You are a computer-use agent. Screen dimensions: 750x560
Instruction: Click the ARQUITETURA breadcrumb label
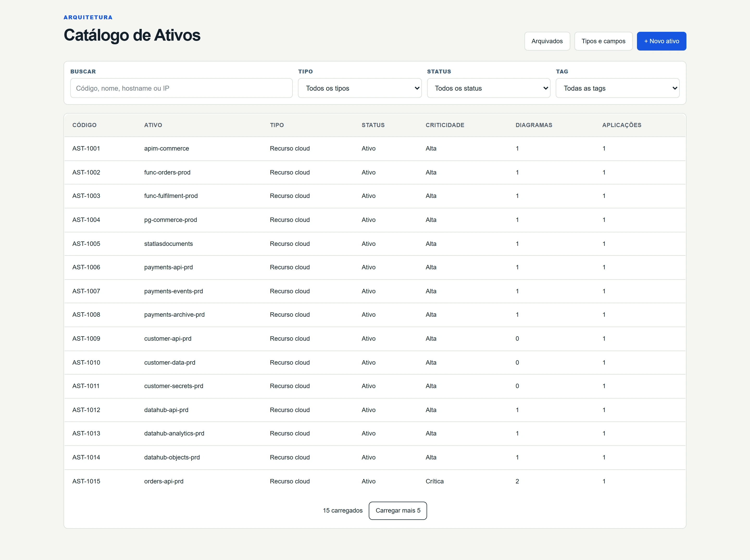(88, 17)
